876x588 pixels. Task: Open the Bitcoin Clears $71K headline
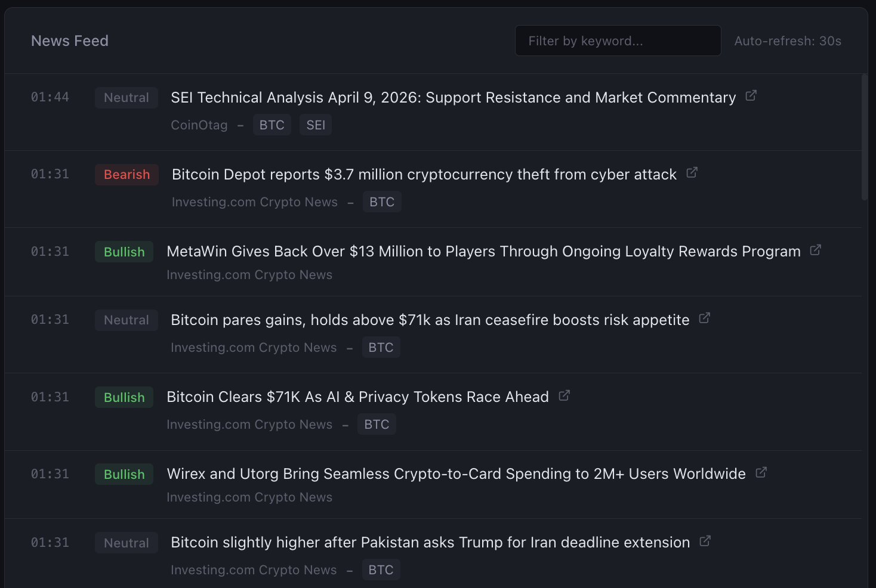point(357,397)
